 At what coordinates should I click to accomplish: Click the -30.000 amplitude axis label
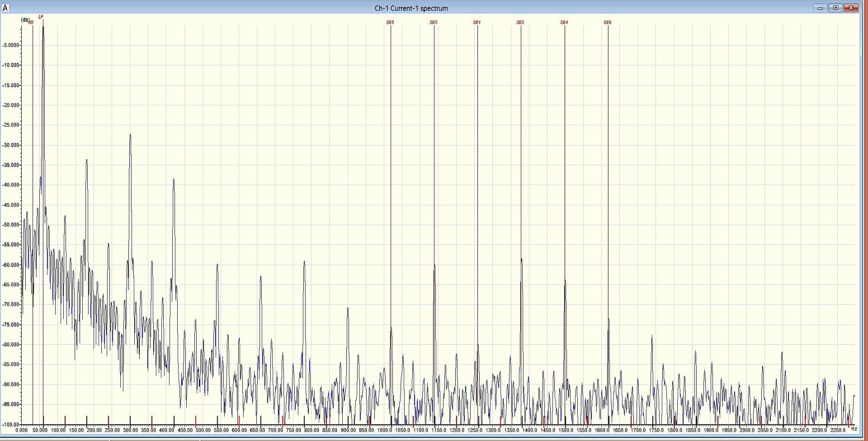click(11, 145)
